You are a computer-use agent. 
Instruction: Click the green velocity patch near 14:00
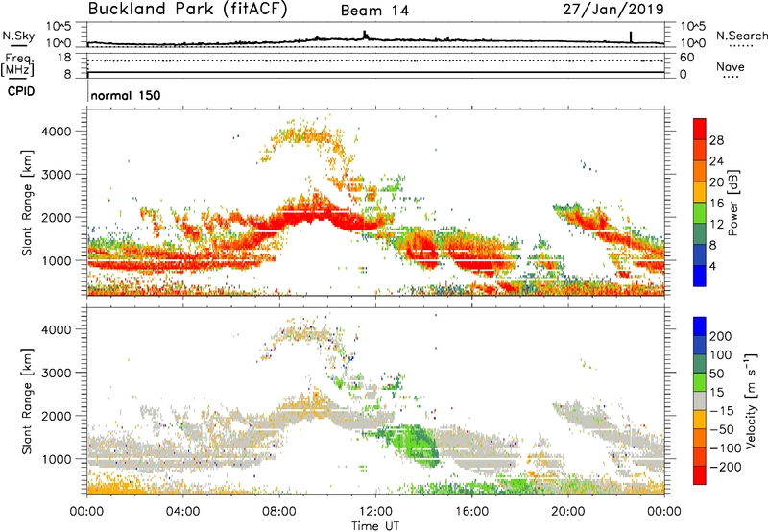pos(418,444)
